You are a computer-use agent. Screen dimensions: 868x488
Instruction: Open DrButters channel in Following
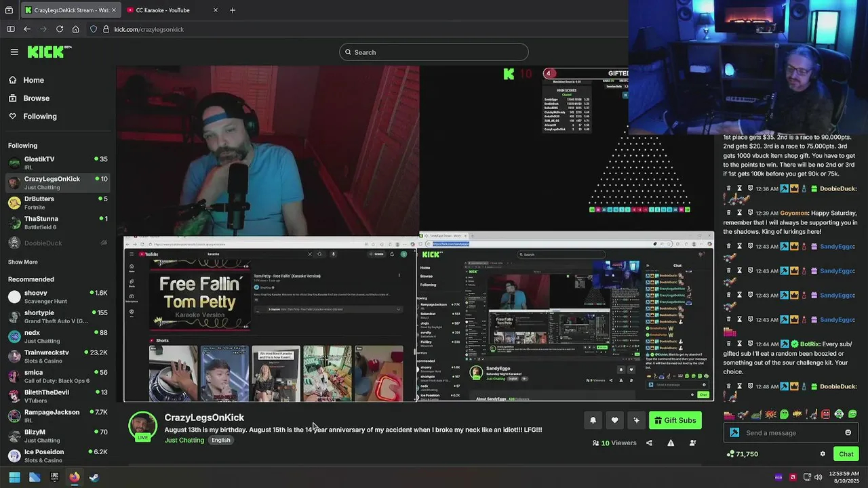pyautogui.click(x=58, y=203)
